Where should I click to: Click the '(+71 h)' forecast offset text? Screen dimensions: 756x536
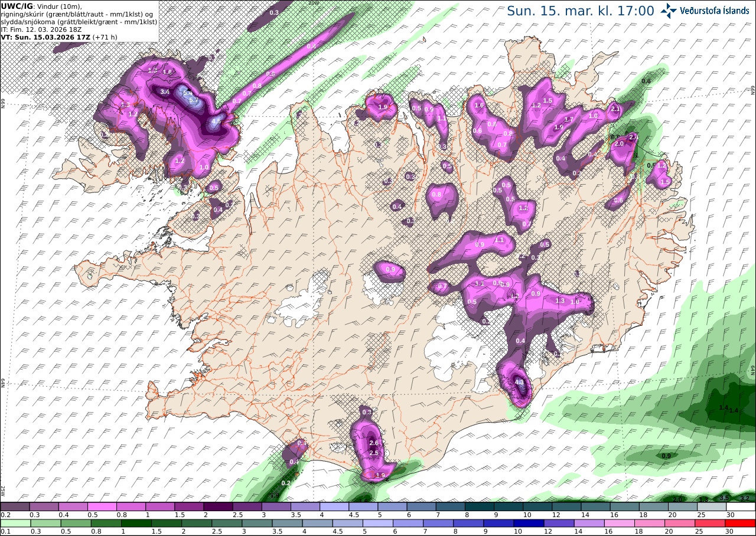[x=105, y=37]
